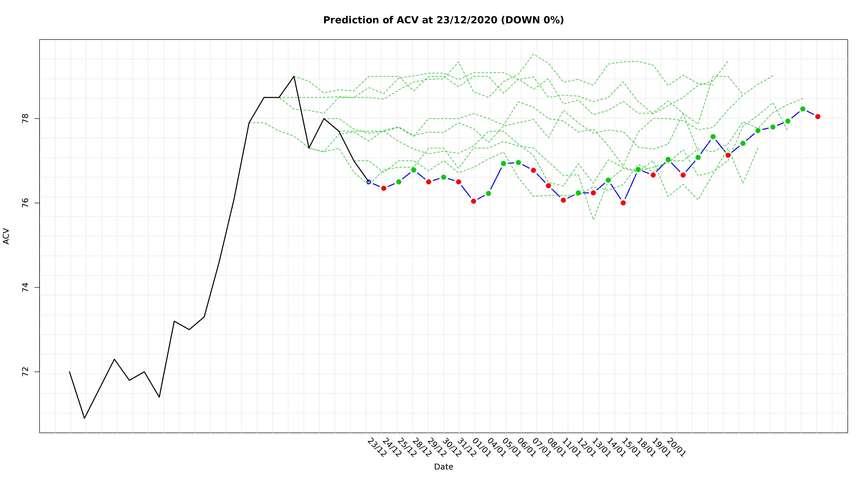The height and width of the screenshot is (482, 868).
Task: Click the first red dot above 24/12
Action: click(384, 188)
